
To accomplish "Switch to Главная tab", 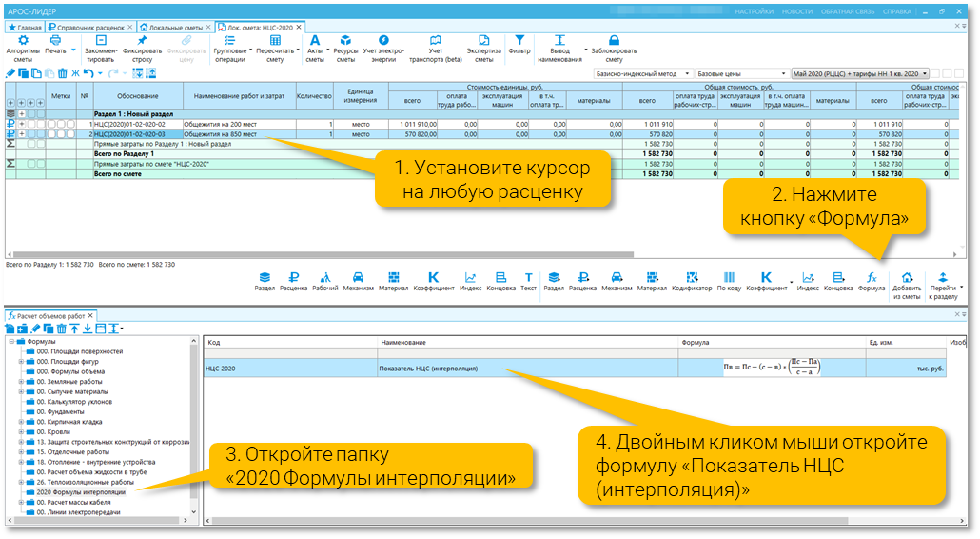I will click(25, 28).
